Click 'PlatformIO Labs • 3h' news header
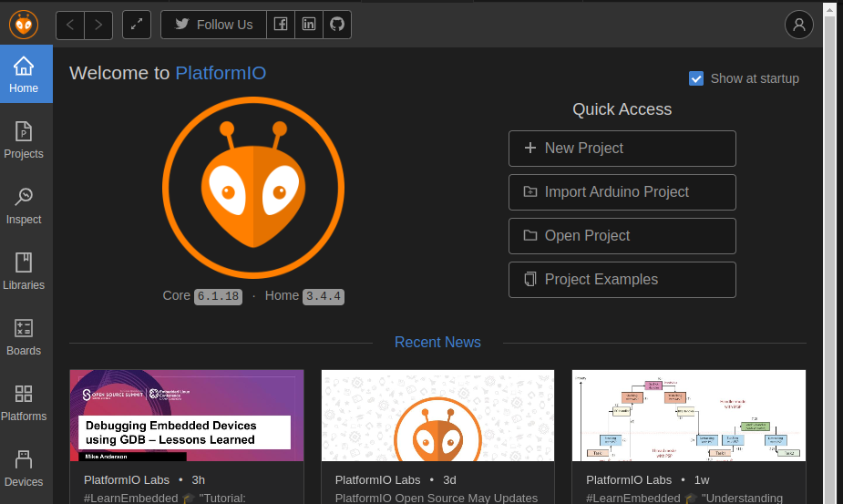 [144, 479]
